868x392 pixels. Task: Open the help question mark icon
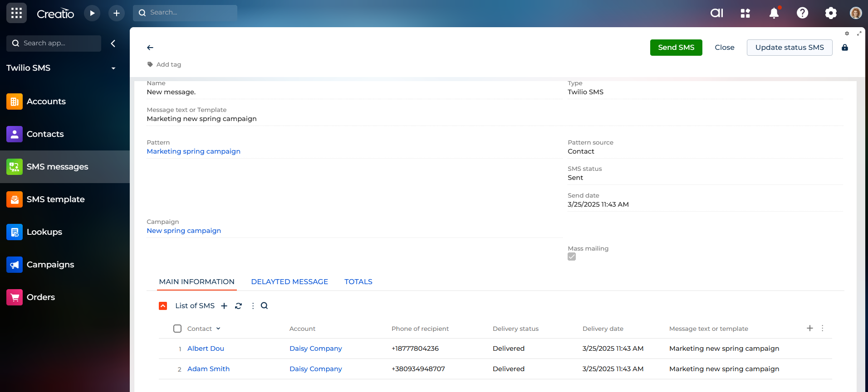pos(802,13)
